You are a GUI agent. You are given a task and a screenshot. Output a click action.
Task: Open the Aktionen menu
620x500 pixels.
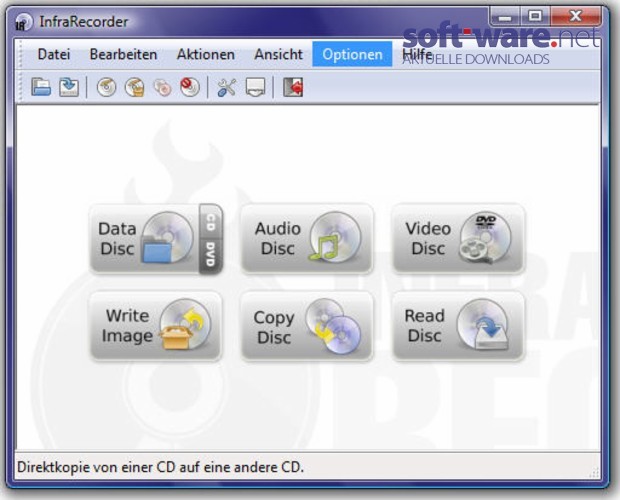pyautogui.click(x=206, y=54)
